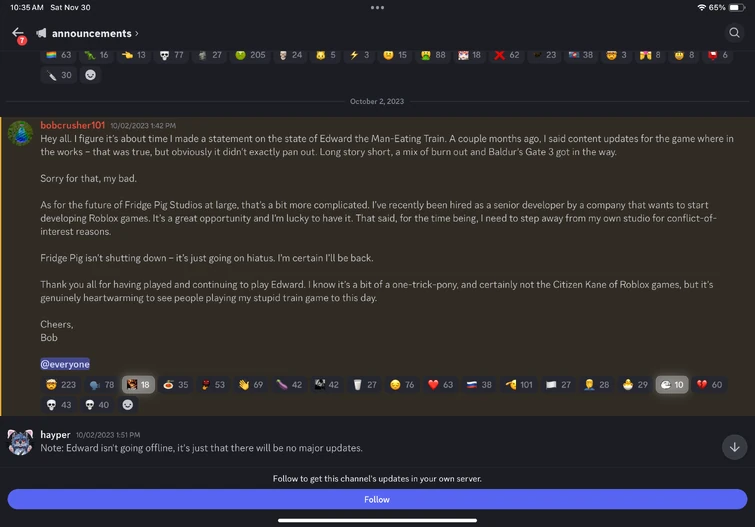Jump to latest messages with down arrow
This screenshot has width=755, height=527.
[734, 447]
